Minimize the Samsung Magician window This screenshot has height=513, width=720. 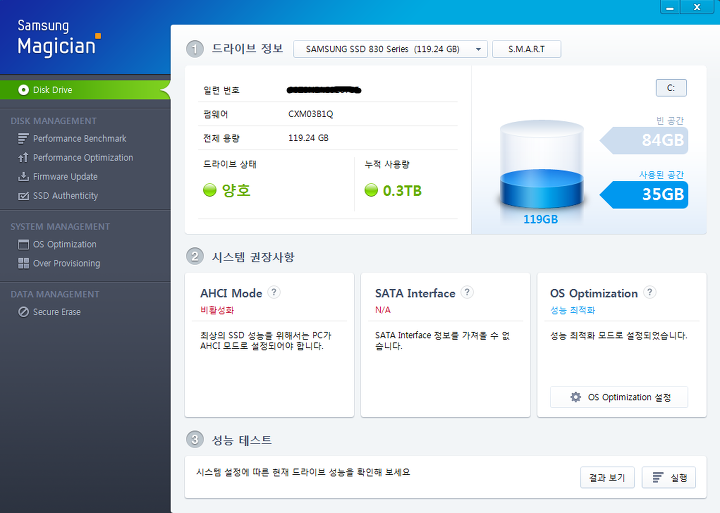(x=670, y=7)
